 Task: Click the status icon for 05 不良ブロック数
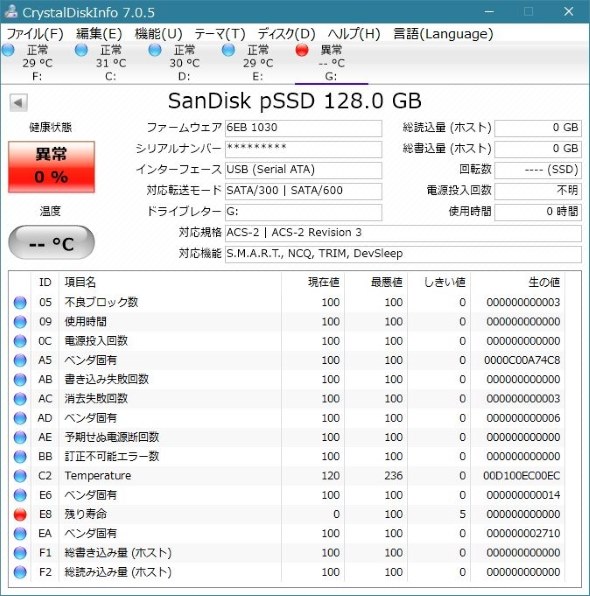coord(20,303)
